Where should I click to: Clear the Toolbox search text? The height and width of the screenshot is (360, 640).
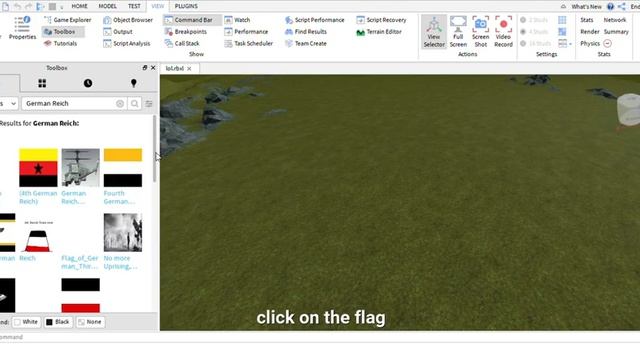(120, 104)
